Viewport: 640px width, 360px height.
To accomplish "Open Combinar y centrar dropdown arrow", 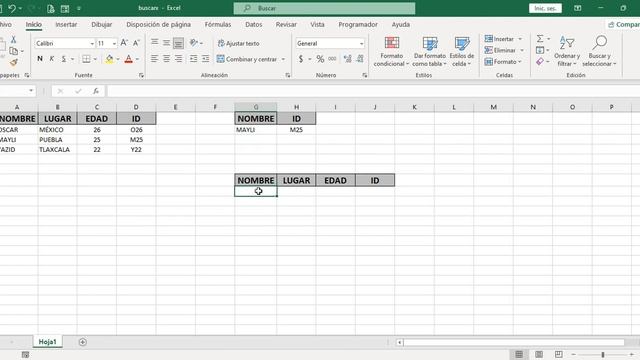I will tap(283, 59).
